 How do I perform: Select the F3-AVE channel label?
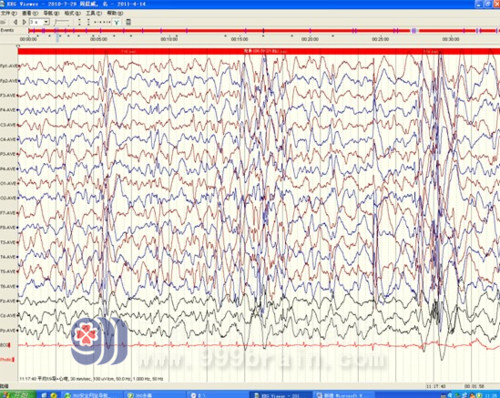pos(8,95)
